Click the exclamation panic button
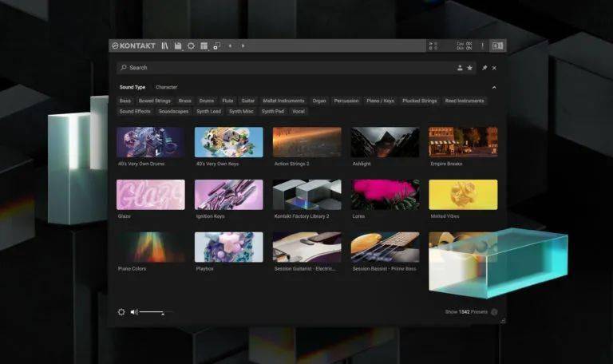The height and width of the screenshot is (364, 613). point(482,45)
